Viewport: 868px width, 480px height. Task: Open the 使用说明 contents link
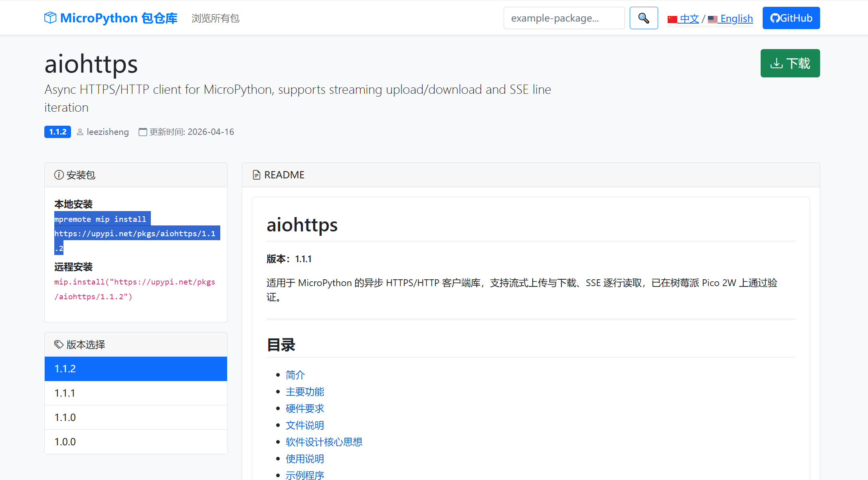(305, 459)
